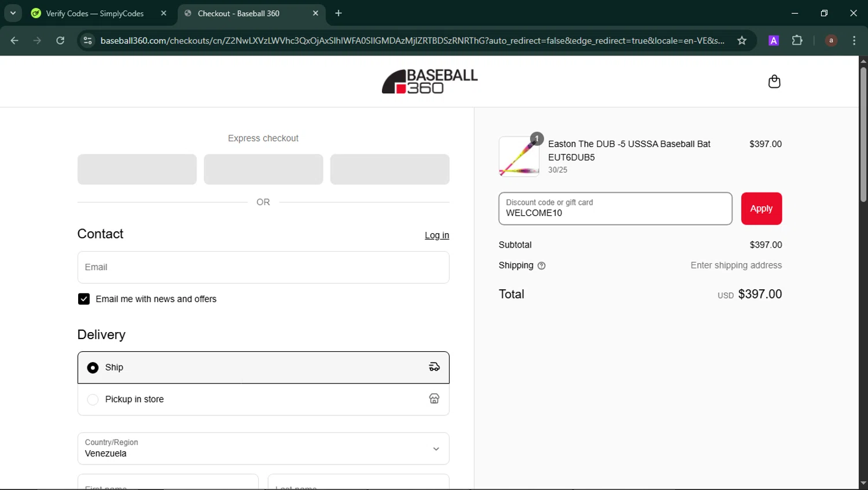Click the browser address bar URL
Image resolution: width=868 pixels, height=490 pixels.
pyautogui.click(x=412, y=40)
